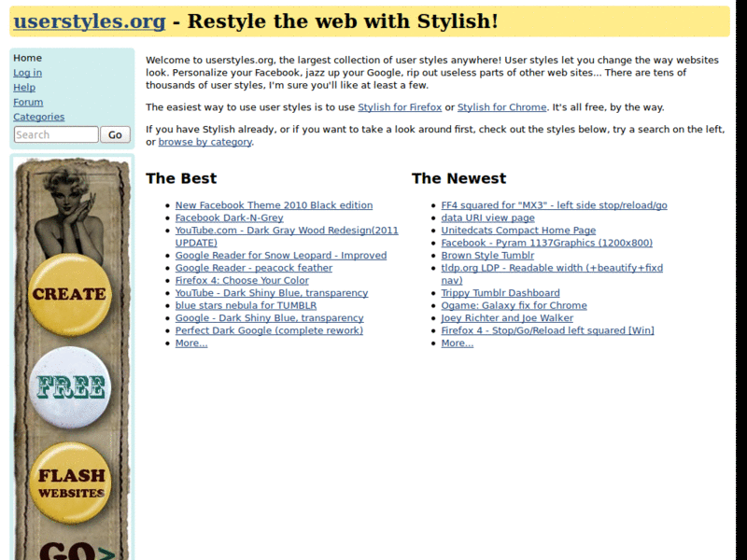Screen dimensions: 747x560
Task: Click the GO arrow in the ad
Action: coord(78,552)
